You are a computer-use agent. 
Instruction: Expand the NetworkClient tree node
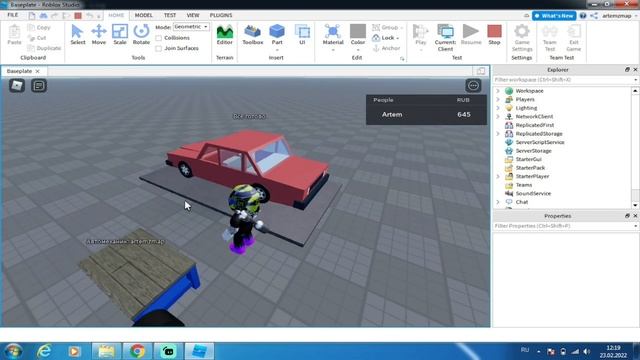498,116
